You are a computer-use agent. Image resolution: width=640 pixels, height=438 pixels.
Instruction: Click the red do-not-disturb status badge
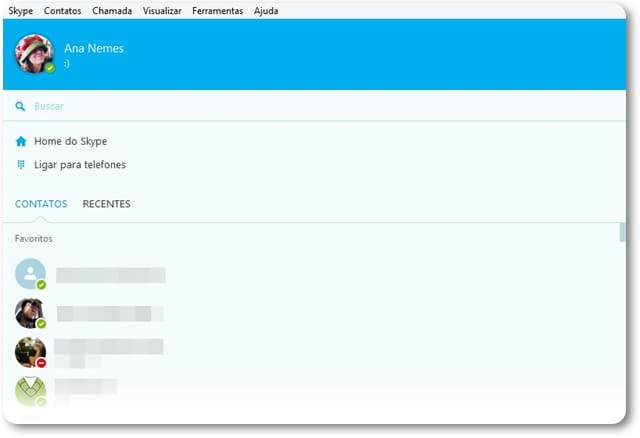[41, 362]
